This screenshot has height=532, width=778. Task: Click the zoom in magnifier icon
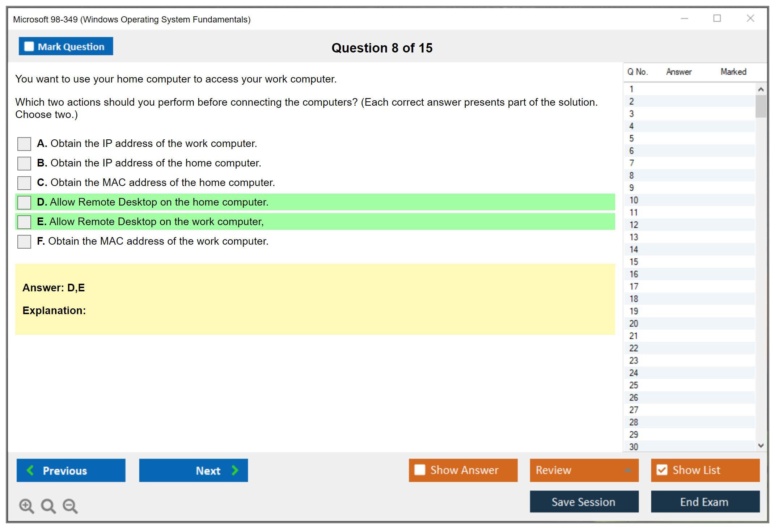pos(26,506)
